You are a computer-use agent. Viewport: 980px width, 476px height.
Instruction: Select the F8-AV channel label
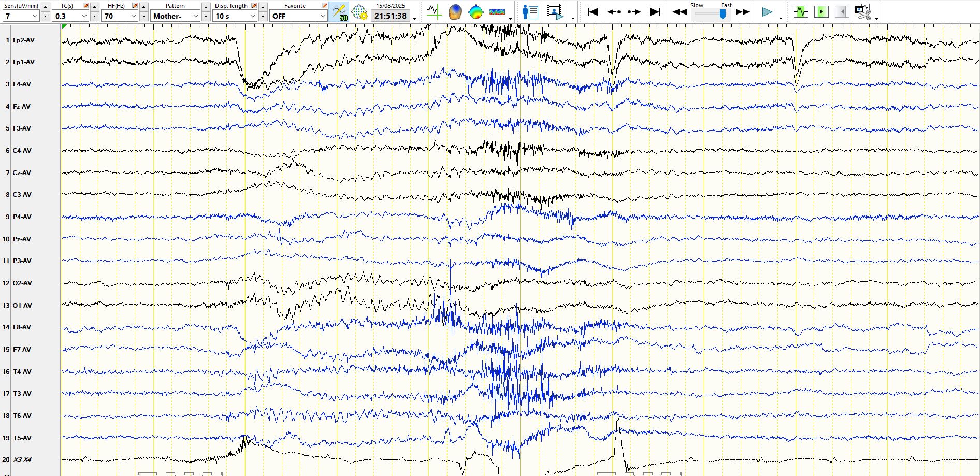click(22, 327)
